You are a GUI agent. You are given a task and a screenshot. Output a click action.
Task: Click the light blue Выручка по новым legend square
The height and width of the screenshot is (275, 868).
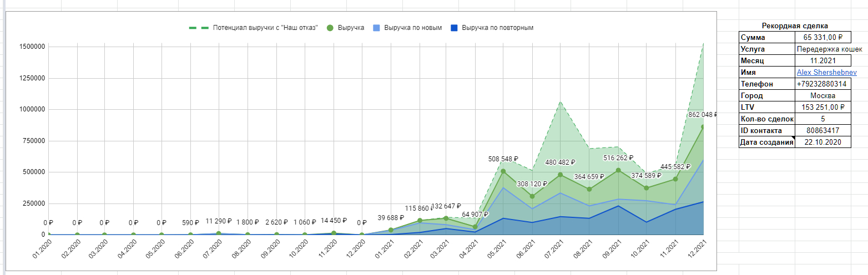[377, 28]
